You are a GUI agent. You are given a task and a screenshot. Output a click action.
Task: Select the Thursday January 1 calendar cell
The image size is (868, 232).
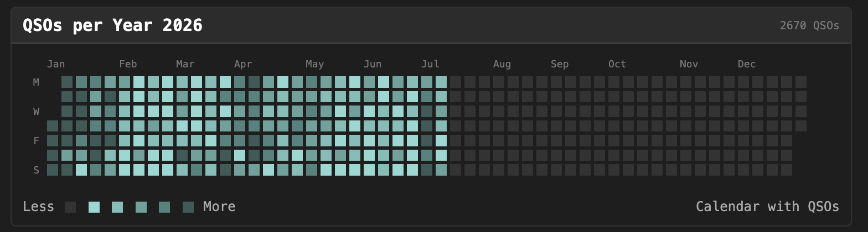tap(53, 126)
